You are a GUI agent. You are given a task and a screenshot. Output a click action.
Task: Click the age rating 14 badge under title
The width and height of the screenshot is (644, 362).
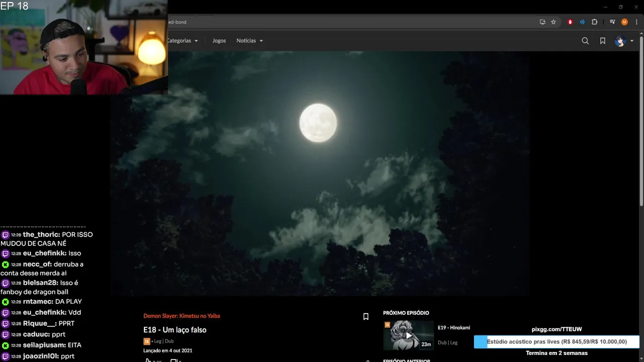click(x=146, y=341)
